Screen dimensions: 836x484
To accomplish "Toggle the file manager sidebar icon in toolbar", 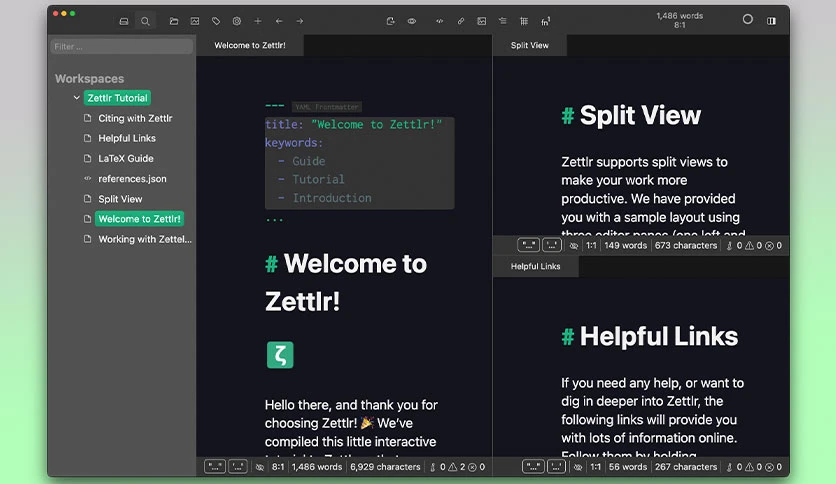I will click(x=124, y=21).
